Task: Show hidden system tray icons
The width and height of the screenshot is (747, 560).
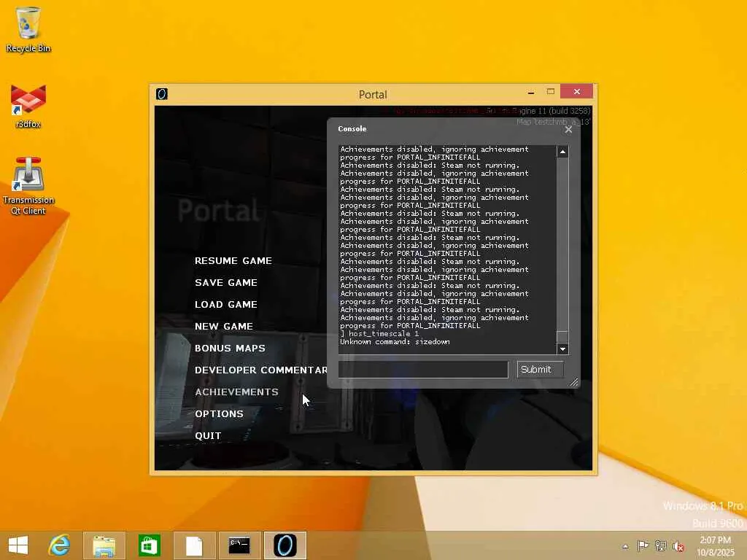Action: point(625,546)
